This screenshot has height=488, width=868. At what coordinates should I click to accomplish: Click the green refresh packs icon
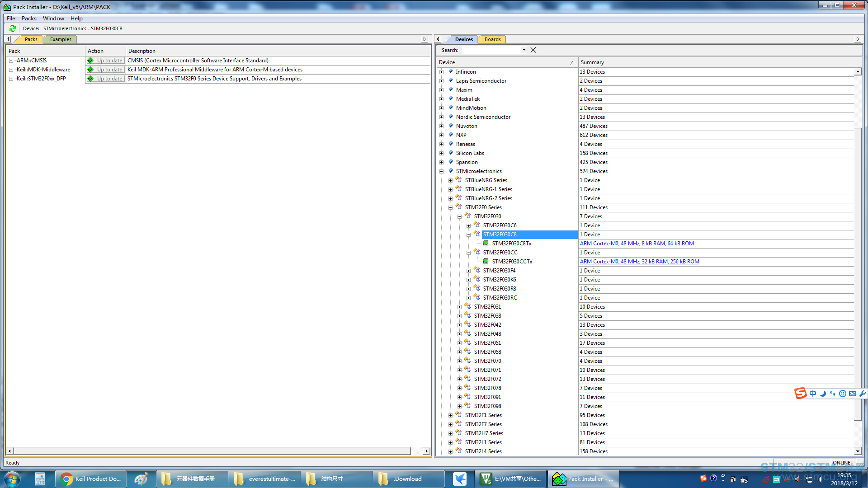click(13, 28)
